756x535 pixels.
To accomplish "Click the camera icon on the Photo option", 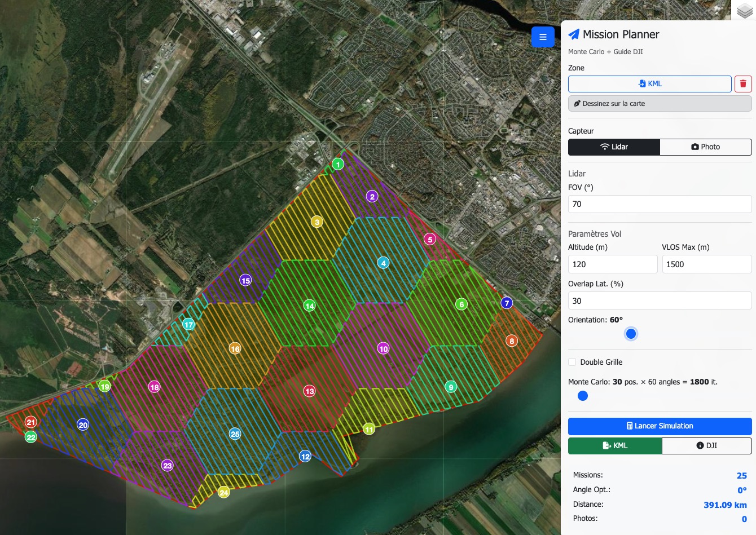I will coord(695,147).
